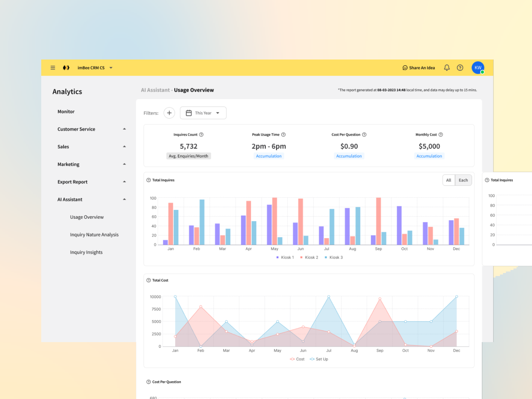Click the Monthly Cost info icon
The width and height of the screenshot is (532, 399).
pos(441,135)
